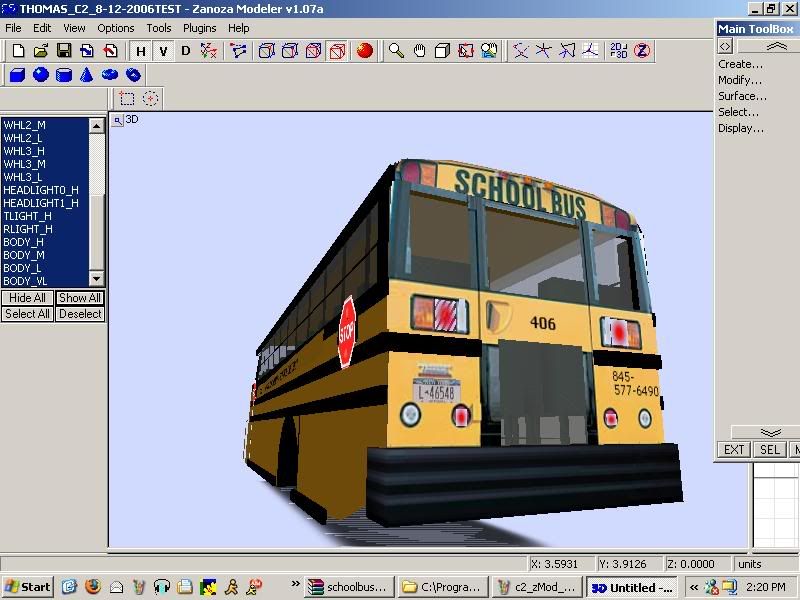Click the 2D/3D mode icon

coord(619,50)
